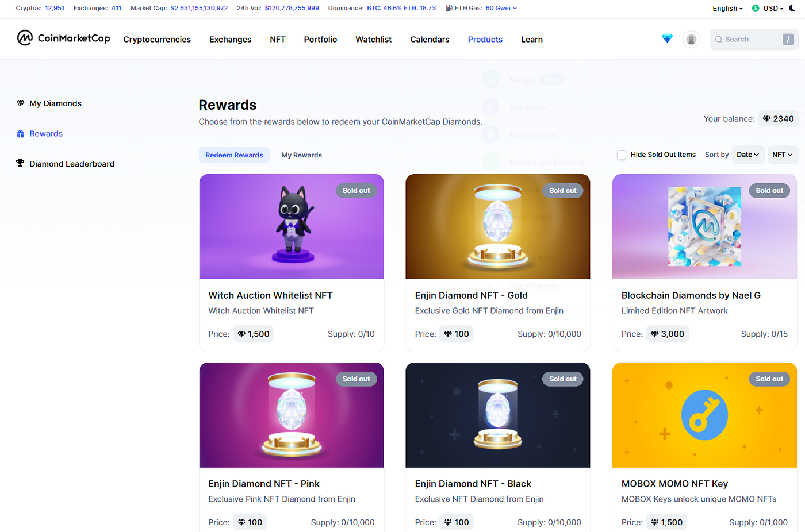
Task: Select the Redeem Rewards button
Action: [234, 155]
